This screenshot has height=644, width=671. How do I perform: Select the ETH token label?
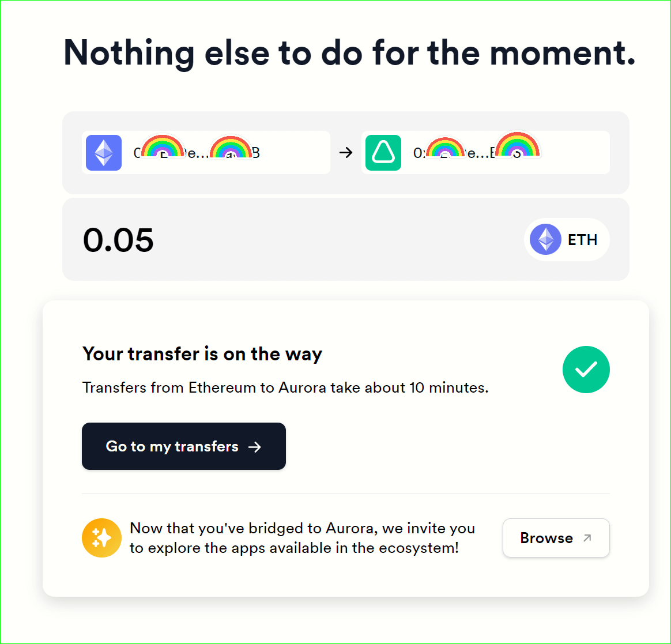tap(582, 240)
